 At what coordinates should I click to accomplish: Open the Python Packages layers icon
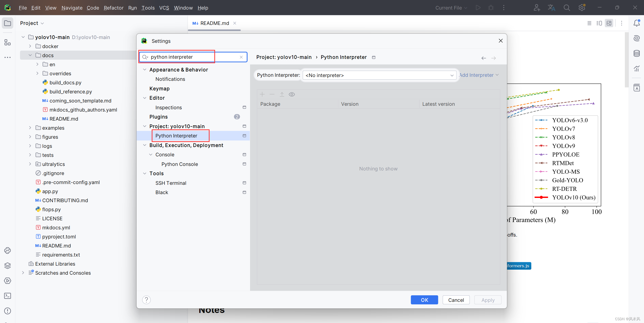[8, 266]
